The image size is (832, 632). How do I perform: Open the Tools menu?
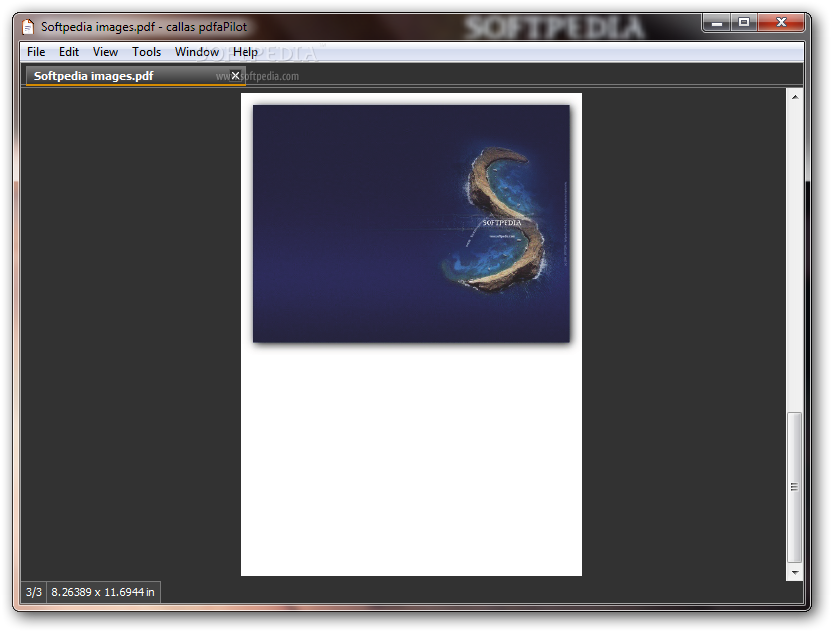pos(146,52)
